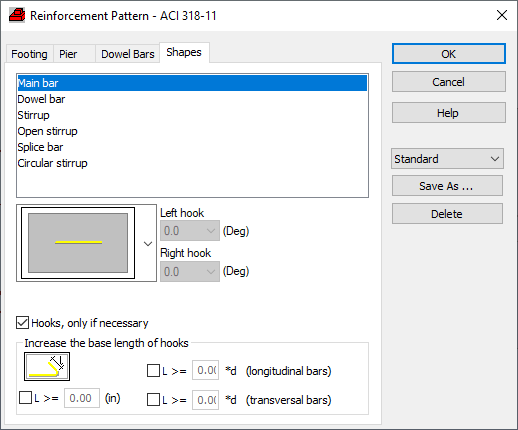Viewport: 518px width, 430px height.
Task: Click the hook length diagram icon
Action: 47,366
